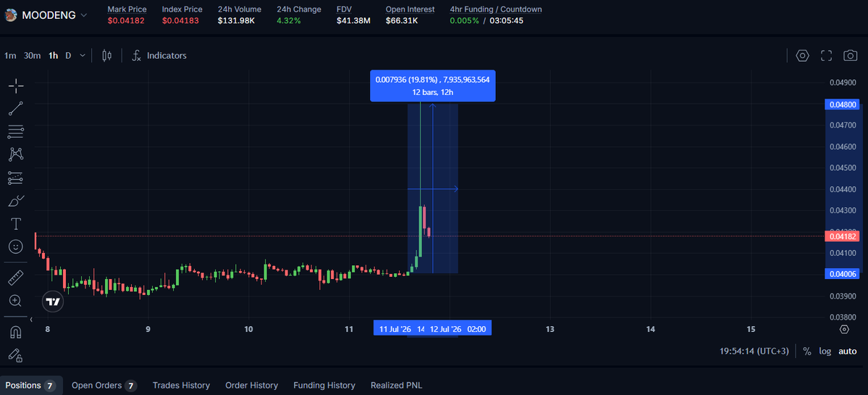Viewport: 868px width, 395px height.
Task: Click the Index Price value $0.04183
Action: click(180, 20)
